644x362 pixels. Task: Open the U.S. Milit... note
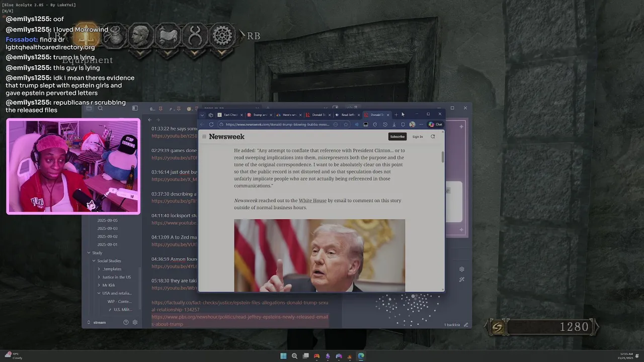pyautogui.click(x=123, y=310)
